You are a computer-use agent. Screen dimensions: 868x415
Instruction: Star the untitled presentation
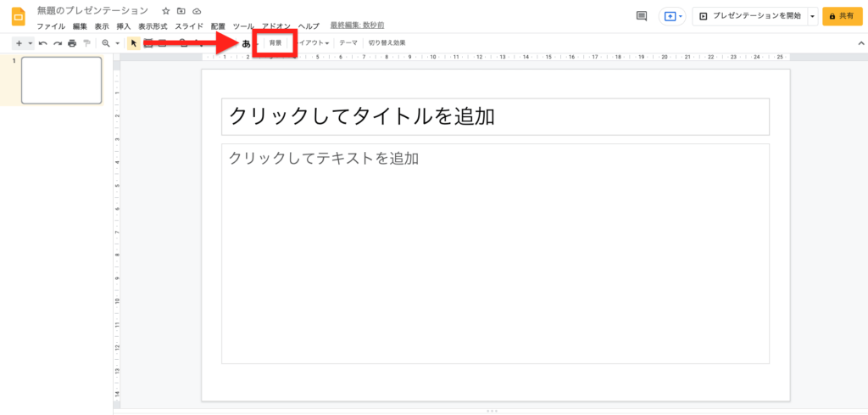pyautogui.click(x=165, y=11)
